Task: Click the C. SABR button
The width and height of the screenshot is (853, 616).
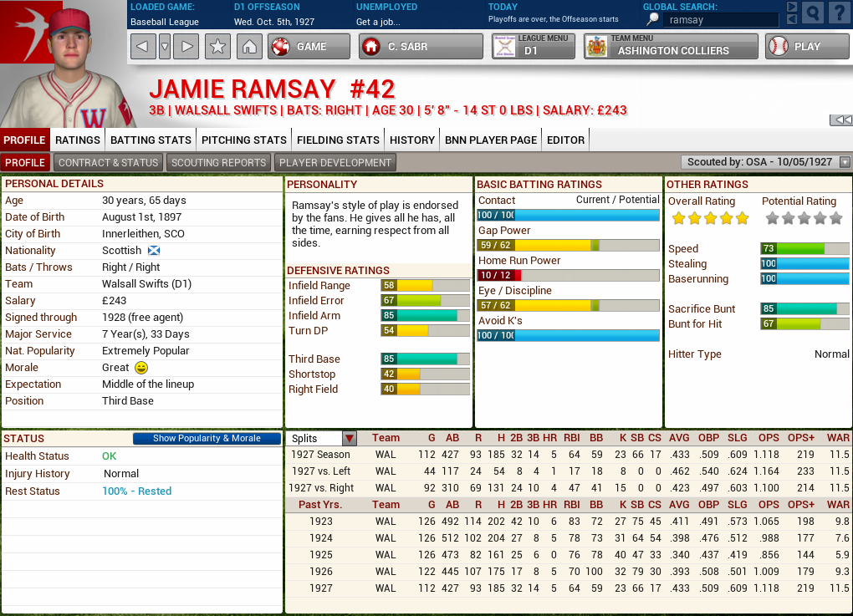Action: click(420, 47)
